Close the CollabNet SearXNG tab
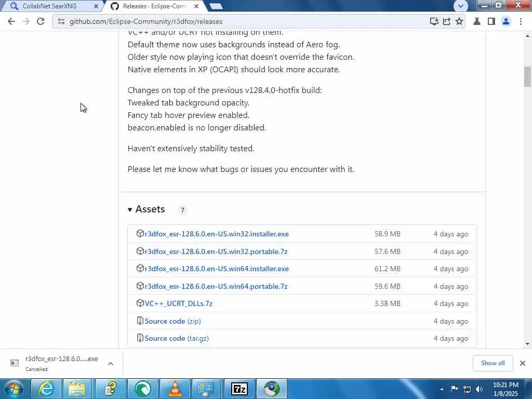 coord(96,6)
